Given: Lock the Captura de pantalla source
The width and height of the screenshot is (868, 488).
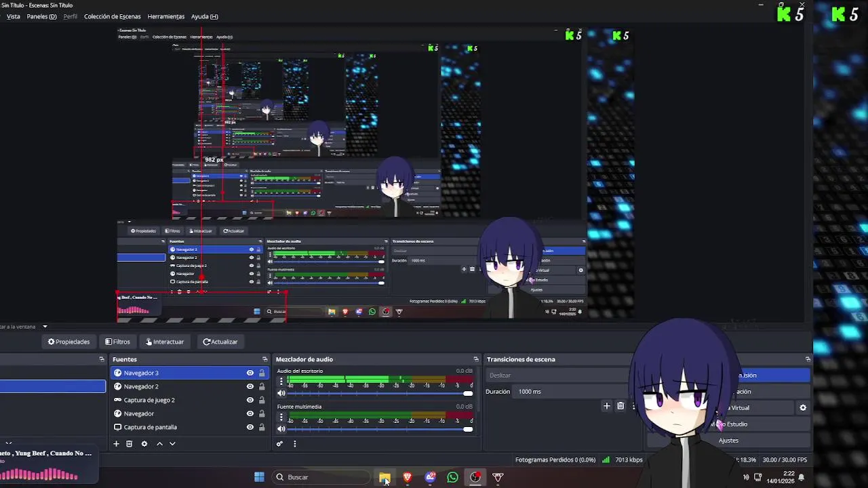Looking at the screenshot, I should point(262,427).
